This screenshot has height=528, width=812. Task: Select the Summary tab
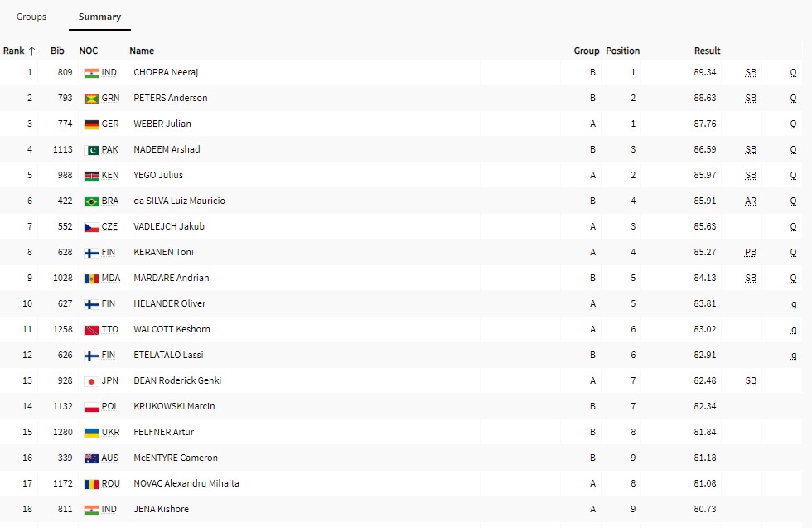pyautogui.click(x=99, y=17)
